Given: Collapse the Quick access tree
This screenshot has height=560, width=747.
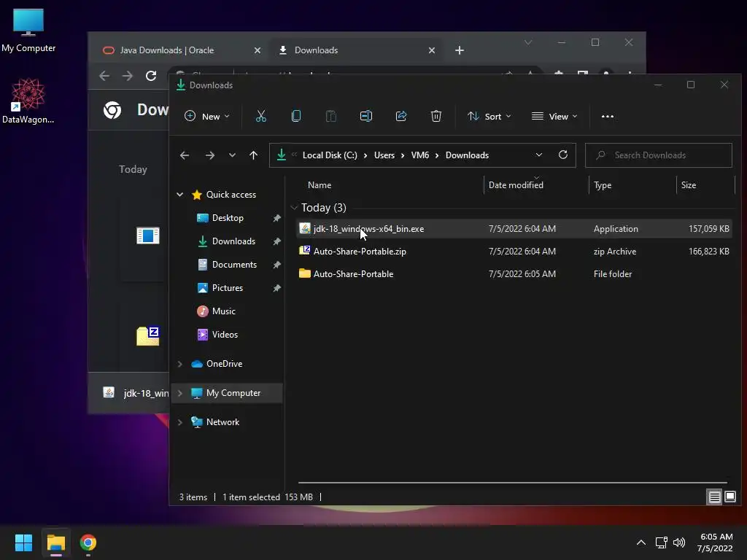Looking at the screenshot, I should 179,194.
